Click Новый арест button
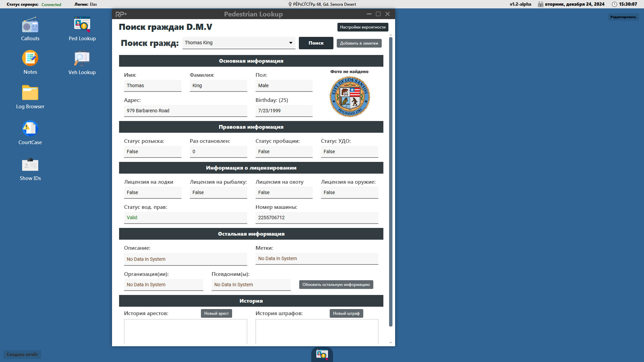This screenshot has width=644, height=362. coord(216,313)
